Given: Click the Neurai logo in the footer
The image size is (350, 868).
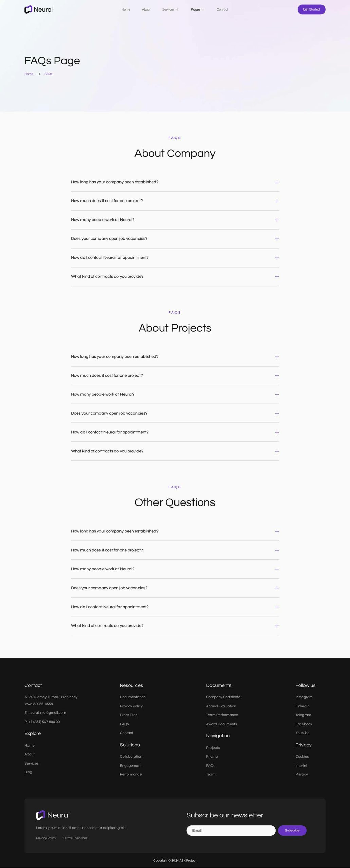Looking at the screenshot, I should (x=53, y=815).
